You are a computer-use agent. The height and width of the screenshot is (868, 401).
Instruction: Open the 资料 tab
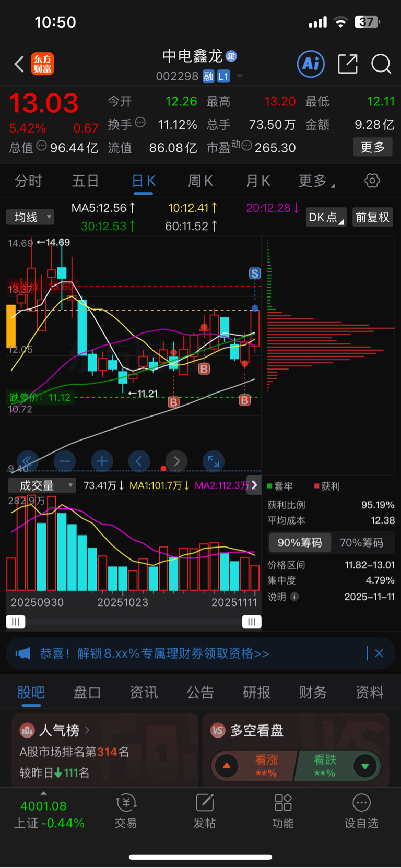tap(370, 692)
